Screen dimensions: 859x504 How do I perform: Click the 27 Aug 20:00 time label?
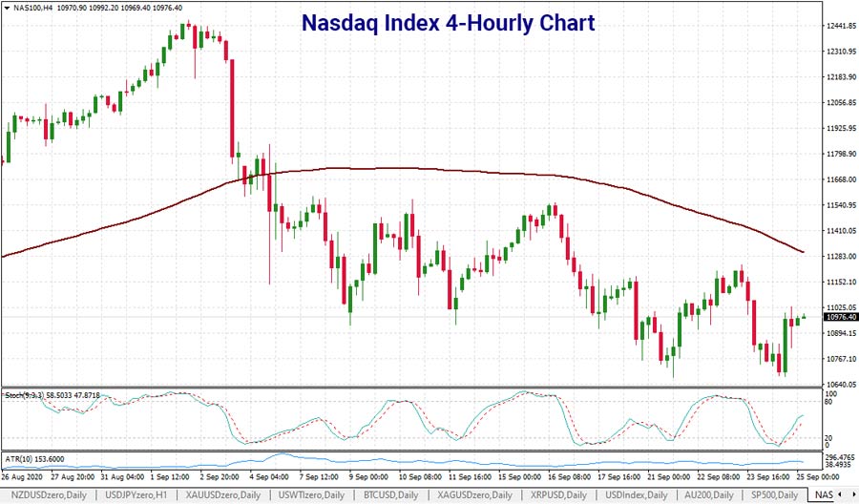[73, 477]
